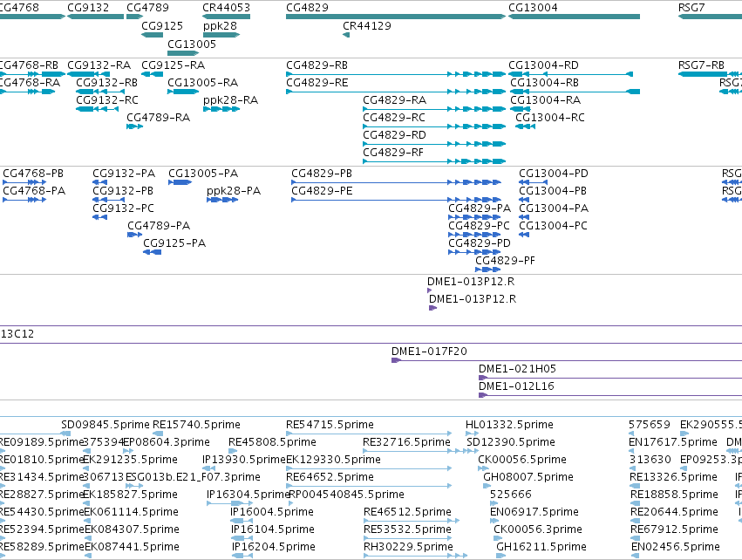Click the CG4789-PA protein label

pos(159,226)
